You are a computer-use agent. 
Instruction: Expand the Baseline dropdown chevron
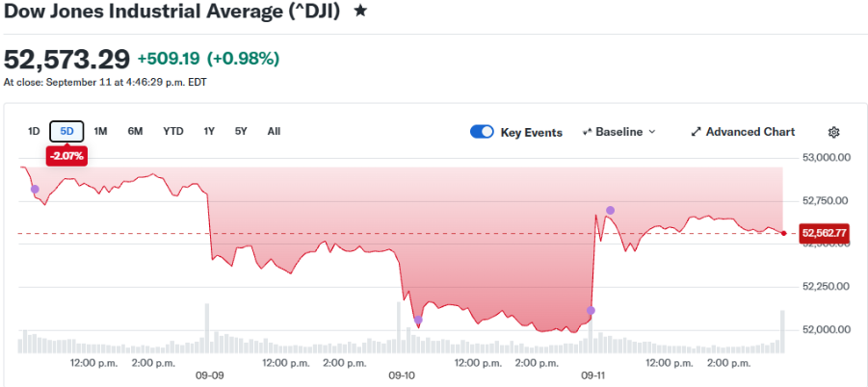point(651,132)
